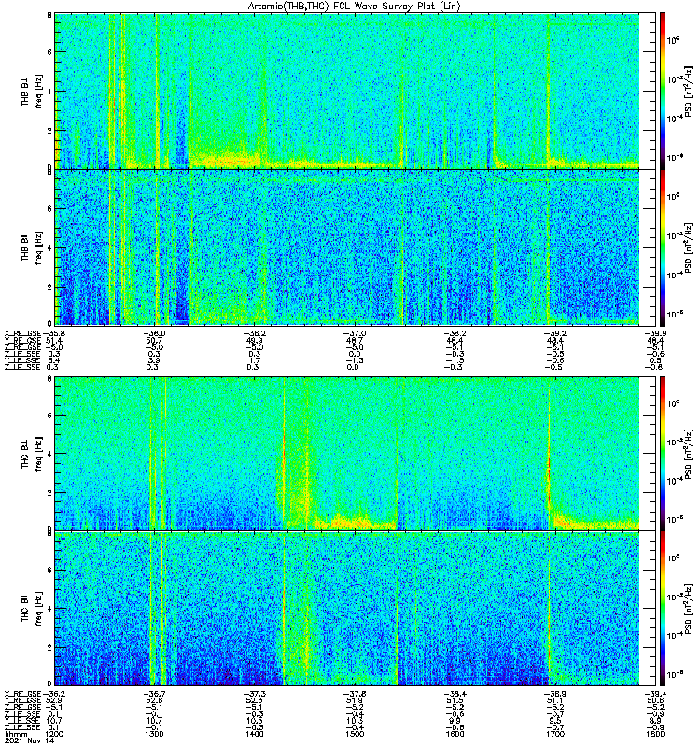This screenshot has height=747, width=700.
Task: Click the '1600' time label
Action: coord(455,734)
